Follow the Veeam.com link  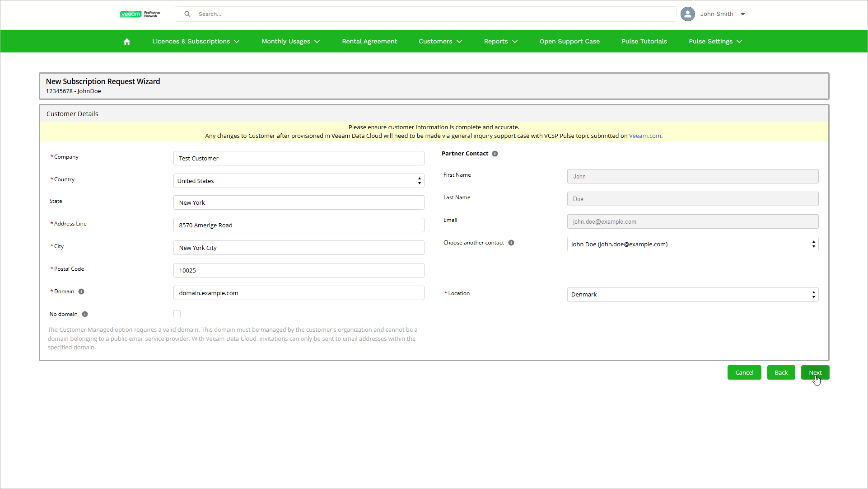[x=644, y=136]
